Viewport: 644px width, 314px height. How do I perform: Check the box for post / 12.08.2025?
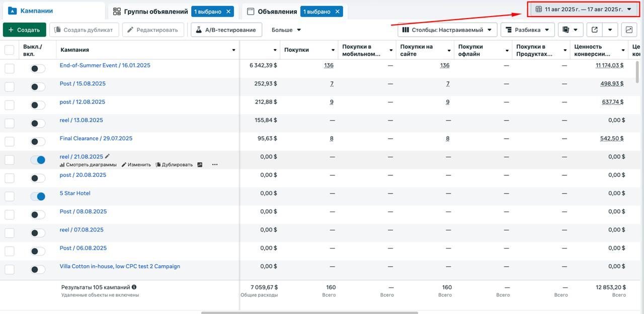[10, 105]
